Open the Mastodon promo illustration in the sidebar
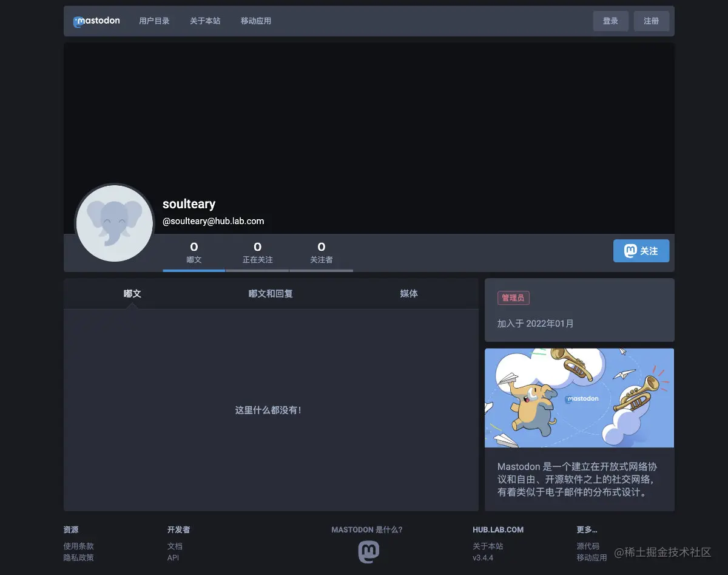Image resolution: width=728 pixels, height=575 pixels. pos(579,398)
